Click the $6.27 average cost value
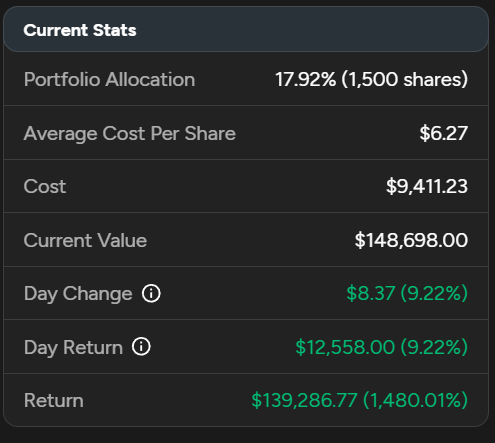 click(444, 133)
